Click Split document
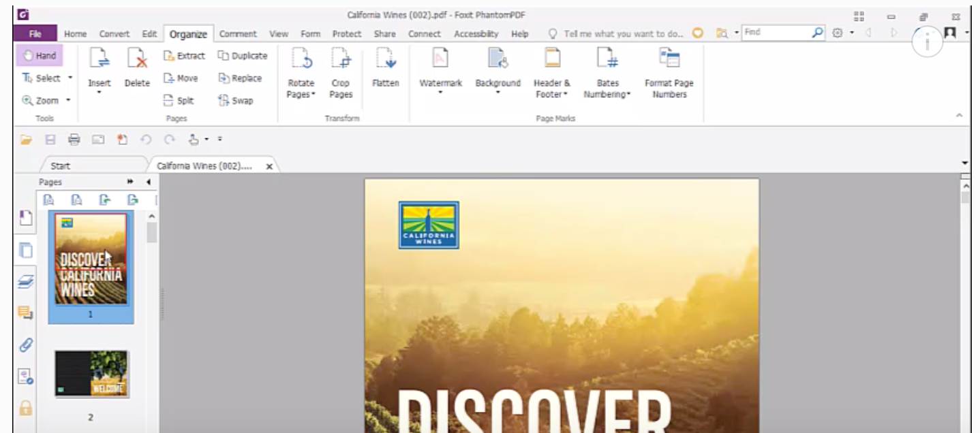The image size is (980, 433). (179, 101)
